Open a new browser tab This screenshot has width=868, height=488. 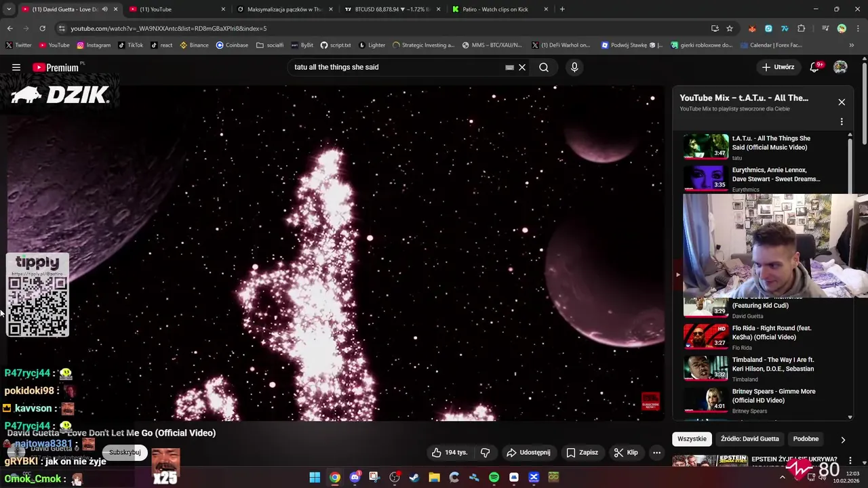[562, 9]
